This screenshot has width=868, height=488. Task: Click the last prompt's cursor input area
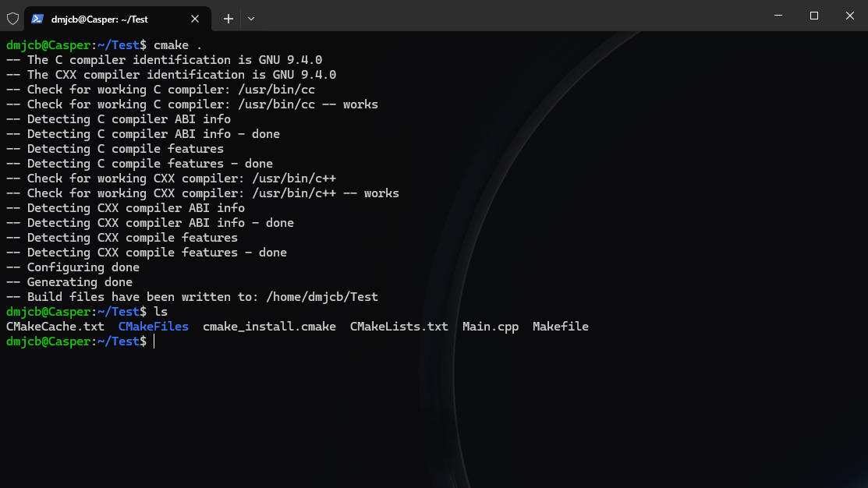coord(154,341)
